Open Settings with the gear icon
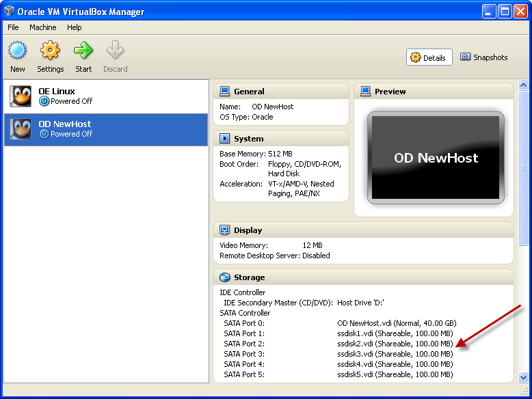This screenshot has width=532, height=399. pos(50,50)
